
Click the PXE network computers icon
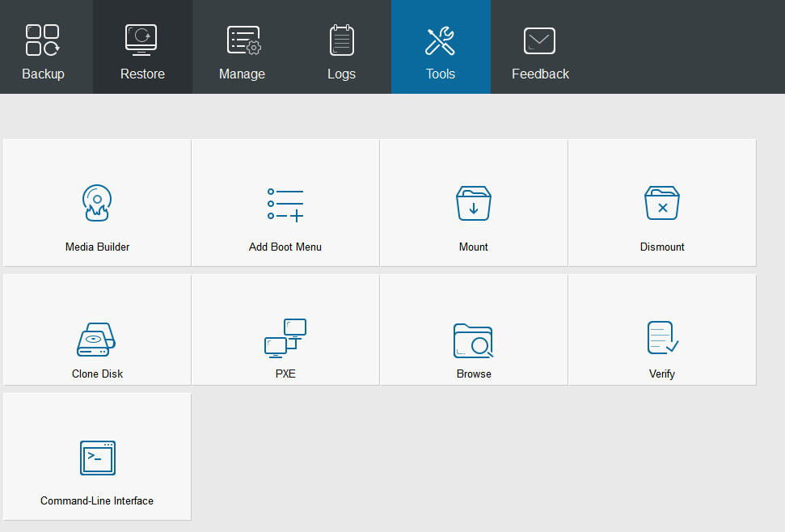click(x=285, y=338)
